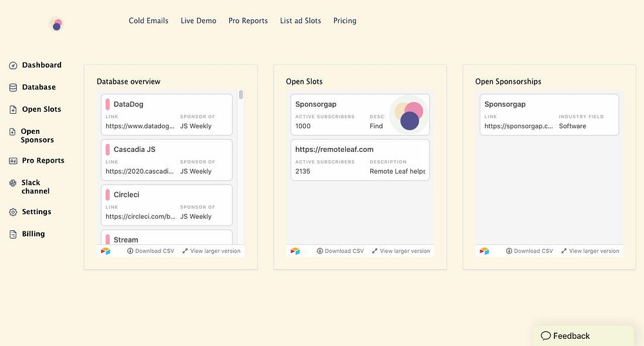Select Open Slots in the sidebar
This screenshot has width=644, height=346.
(41, 109)
